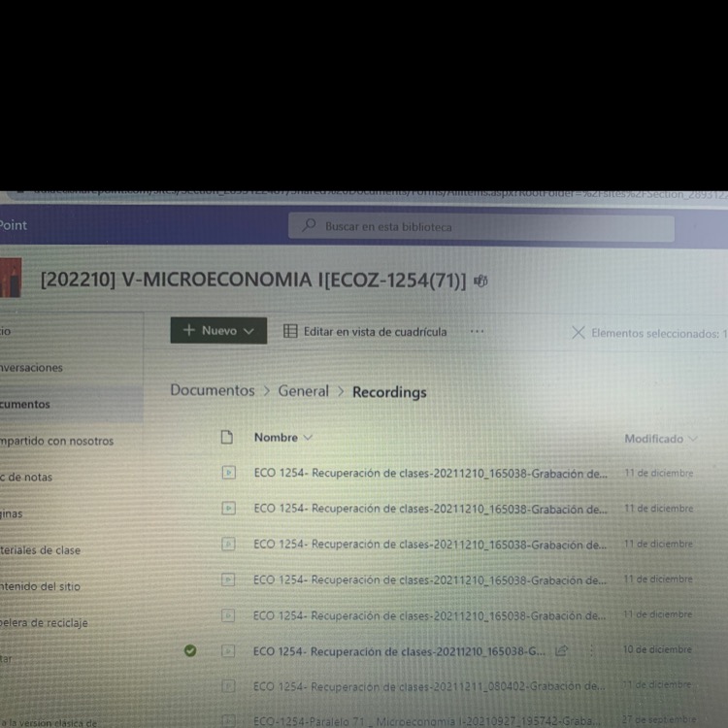Navigate to Documentos in the breadcrumb

pos(212,390)
